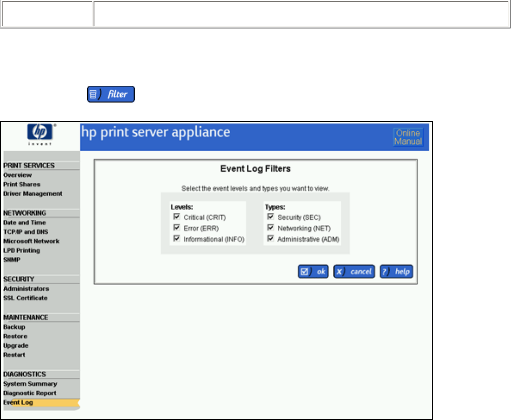
Task: Open LPD Printing settings
Action: [22, 250]
